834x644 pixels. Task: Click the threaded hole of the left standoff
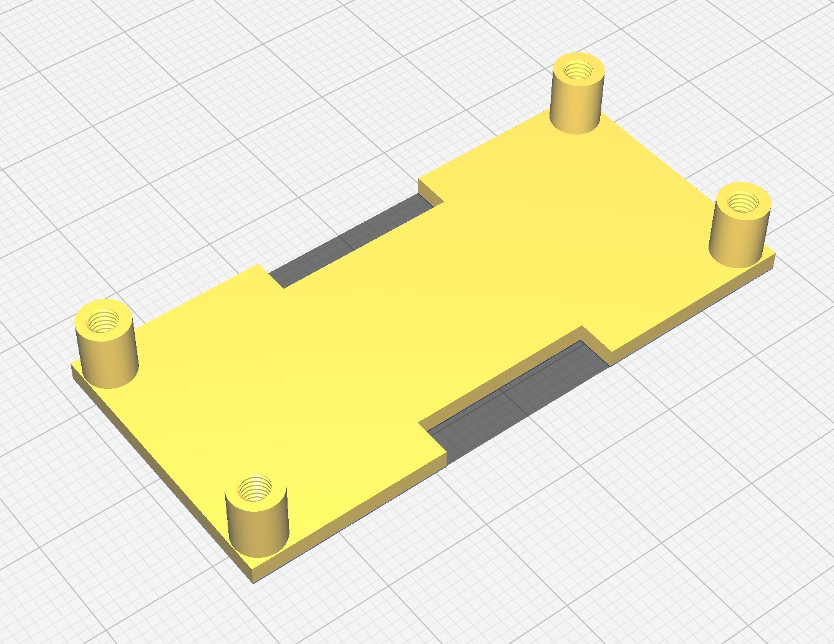[105, 321]
